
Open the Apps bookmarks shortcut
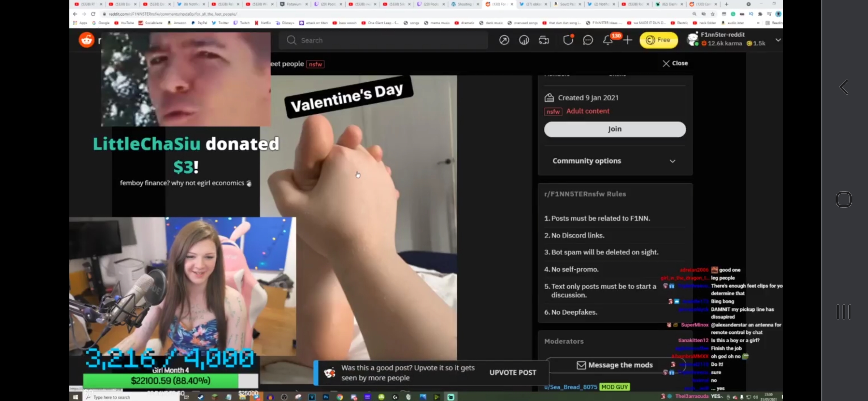pyautogui.click(x=80, y=23)
